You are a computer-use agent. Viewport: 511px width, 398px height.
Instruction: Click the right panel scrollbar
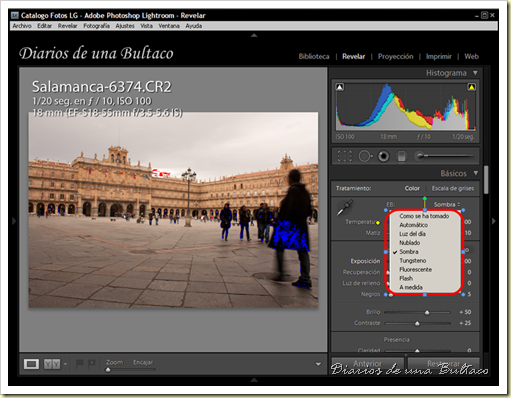tap(486, 180)
